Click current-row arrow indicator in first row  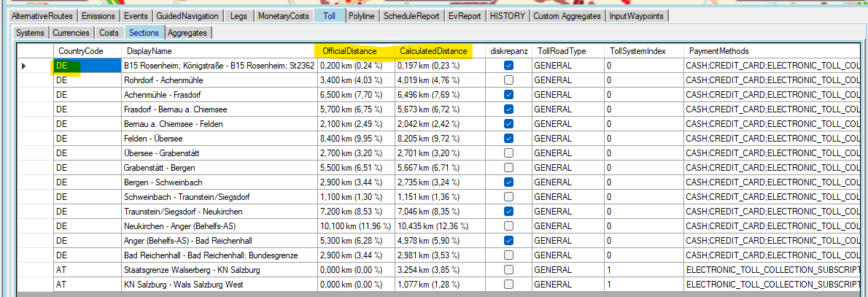coord(24,66)
